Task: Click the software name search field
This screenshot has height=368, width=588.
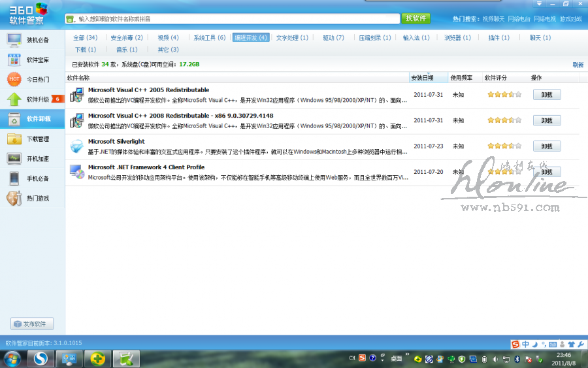Action: (235, 19)
